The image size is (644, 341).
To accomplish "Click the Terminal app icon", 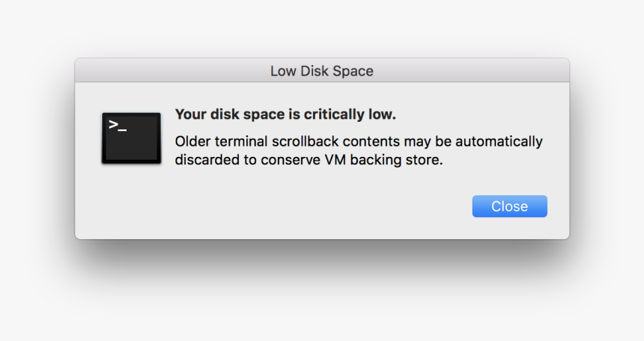I will 132,138.
